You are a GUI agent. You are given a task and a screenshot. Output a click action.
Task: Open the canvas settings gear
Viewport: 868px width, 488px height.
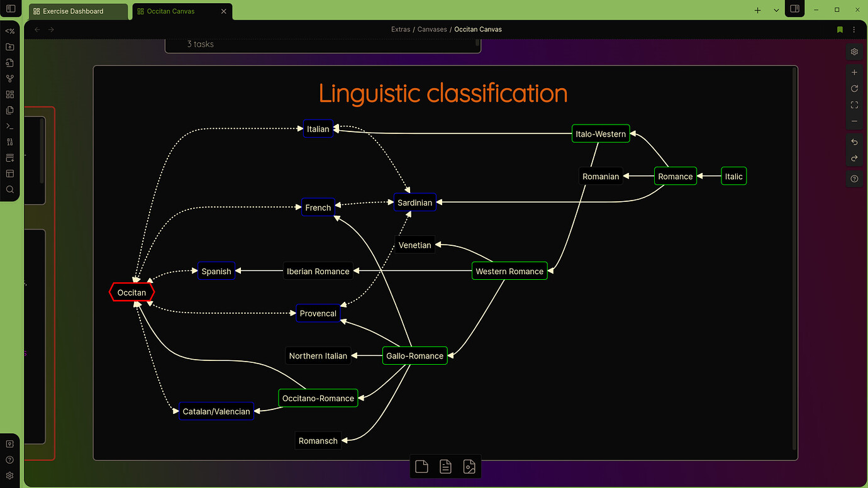click(854, 52)
